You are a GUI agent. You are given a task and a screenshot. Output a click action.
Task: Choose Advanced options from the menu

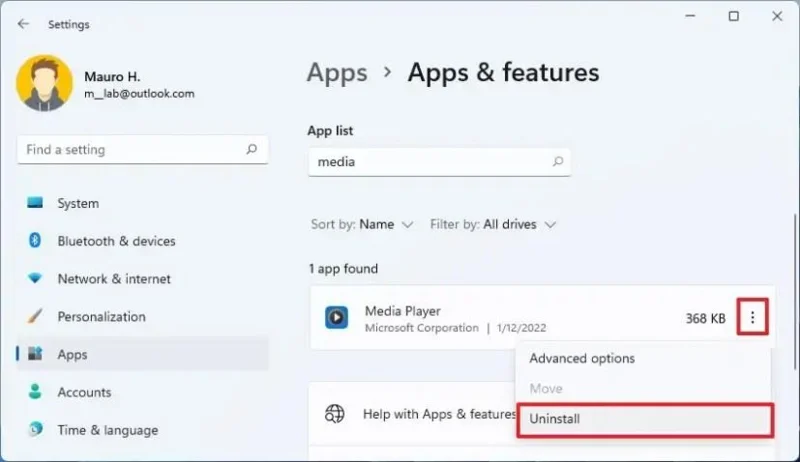pyautogui.click(x=643, y=358)
